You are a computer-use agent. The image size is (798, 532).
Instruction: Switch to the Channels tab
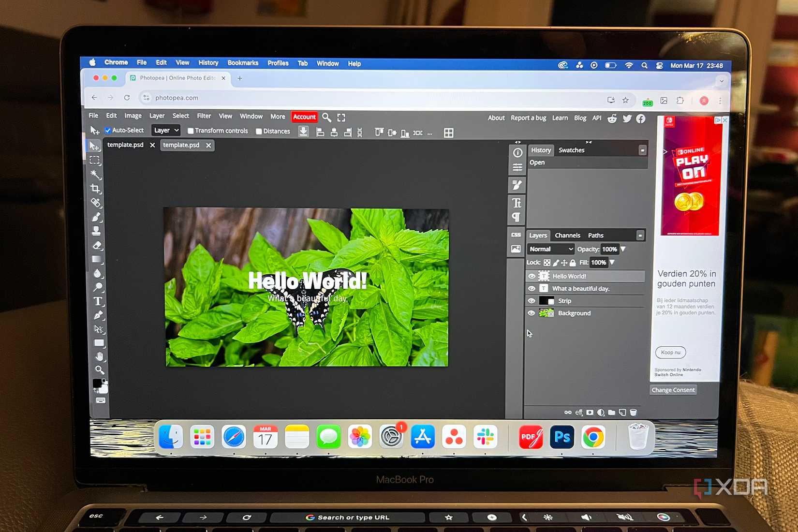[x=567, y=236]
